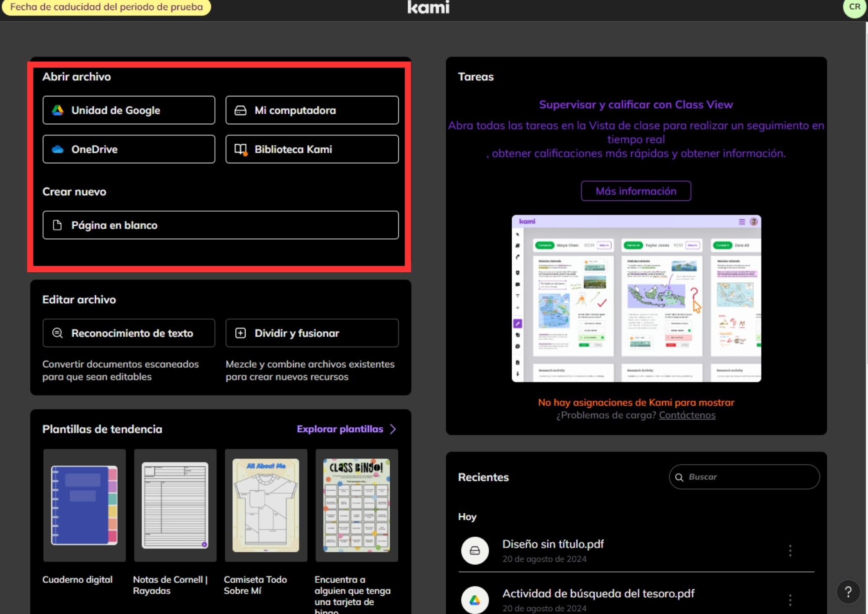Viewport: 868px width, 614px height.
Task: Select the Class Bingo template thumbnail
Action: click(357, 505)
